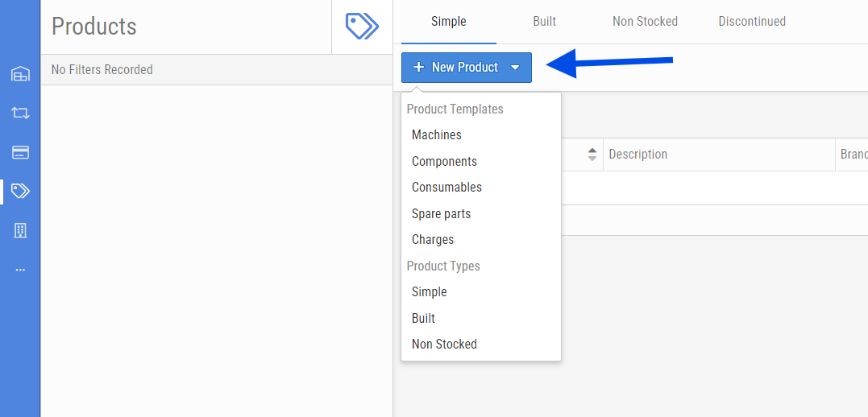
Task: Pick the Consumables template
Action: [446, 188]
